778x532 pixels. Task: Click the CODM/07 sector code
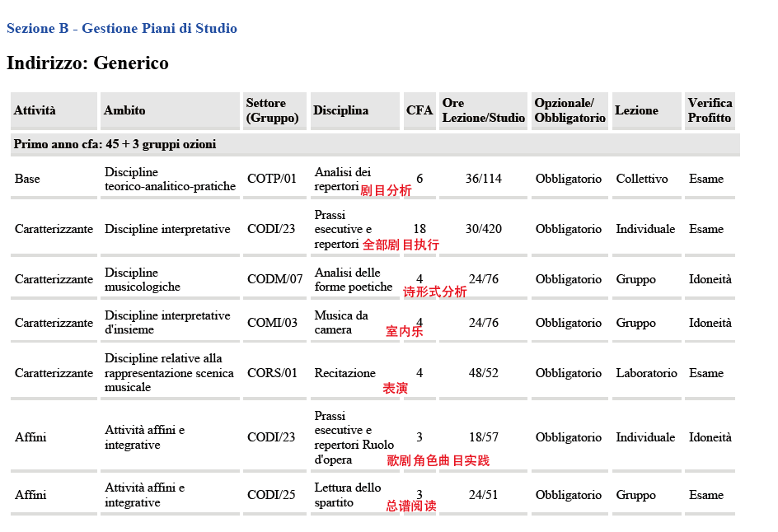coord(275,279)
